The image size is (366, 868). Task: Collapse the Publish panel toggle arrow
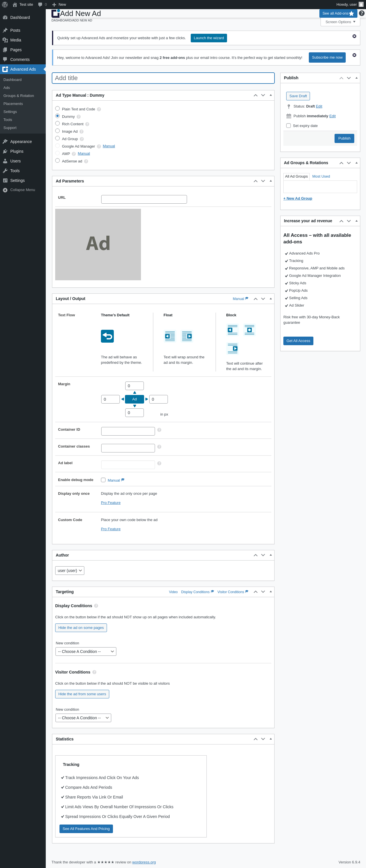(356, 78)
